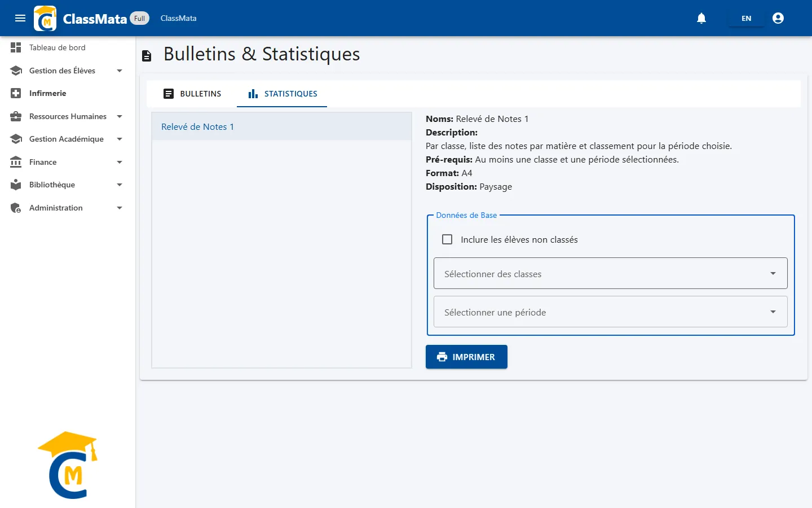The width and height of the screenshot is (812, 508).
Task: Click the ClassMata link in the header
Action: (x=179, y=18)
